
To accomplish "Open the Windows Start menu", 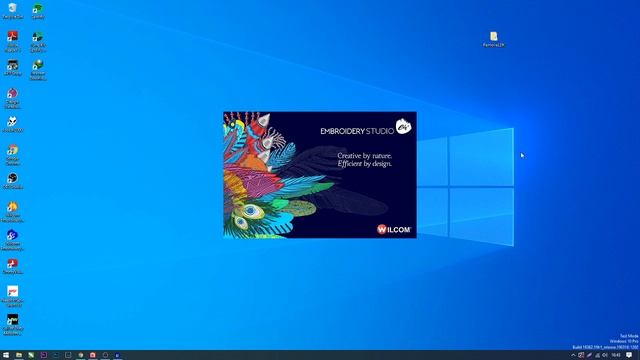I will coord(6,355).
